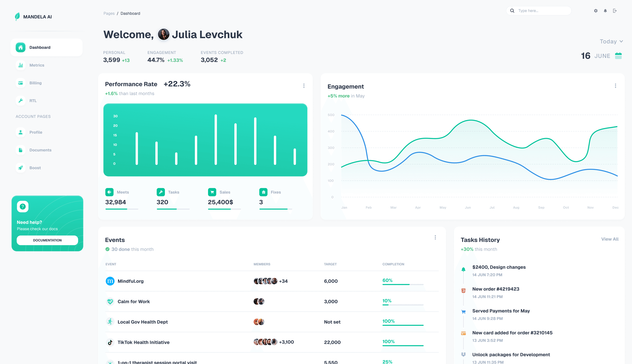Screen dimensions: 632x364
Task: Open the Today date range dropdown
Action: 611,41
